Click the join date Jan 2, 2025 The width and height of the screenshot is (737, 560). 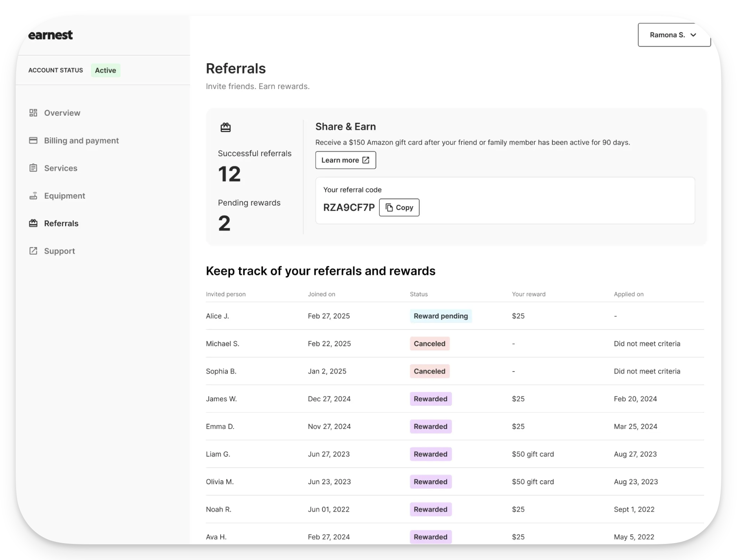(x=327, y=371)
